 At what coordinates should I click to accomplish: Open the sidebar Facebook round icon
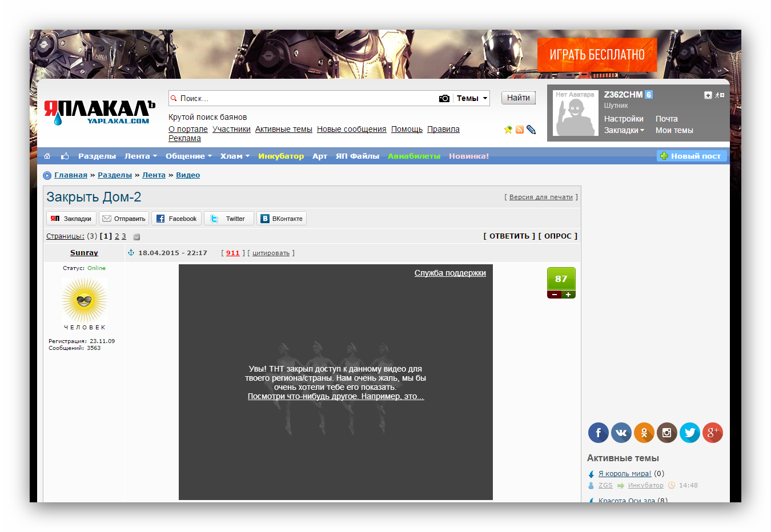pyautogui.click(x=599, y=433)
